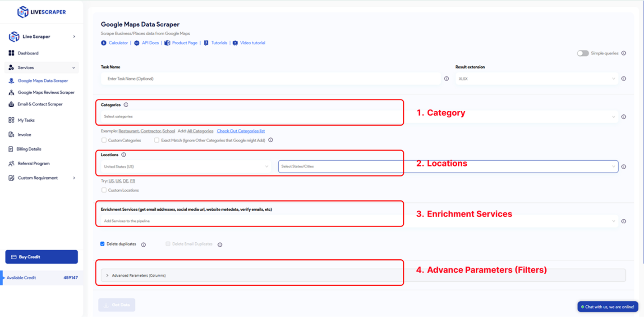Viewport: 644px width, 317px height.
Task: Open the Dashboard grid icon
Action: coord(11,53)
